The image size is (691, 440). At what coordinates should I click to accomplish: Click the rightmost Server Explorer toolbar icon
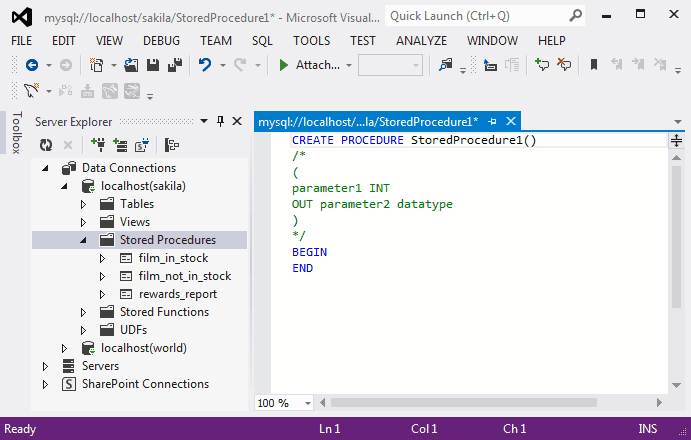[x=171, y=145]
